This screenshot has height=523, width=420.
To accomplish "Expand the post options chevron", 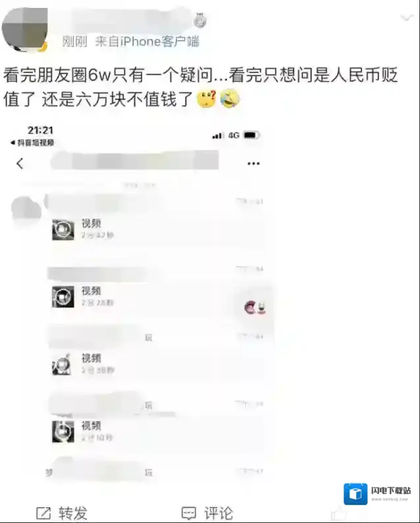I will tap(406, 18).
